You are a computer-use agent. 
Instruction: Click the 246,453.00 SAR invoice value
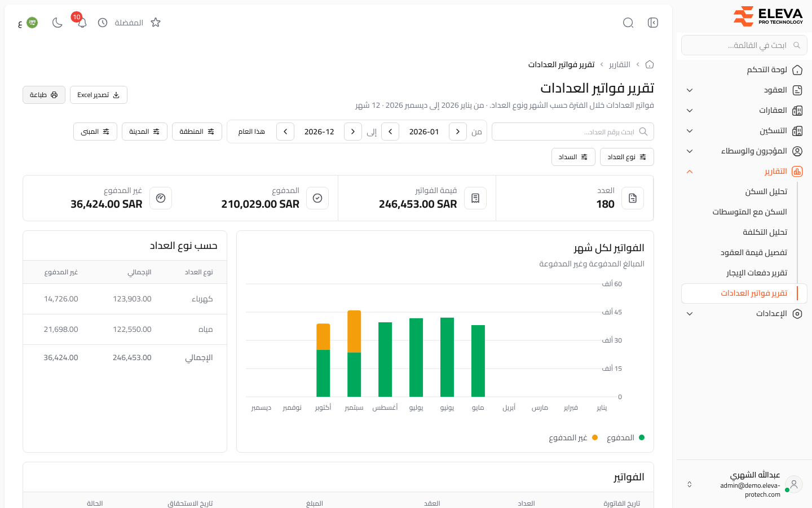pyautogui.click(x=418, y=204)
